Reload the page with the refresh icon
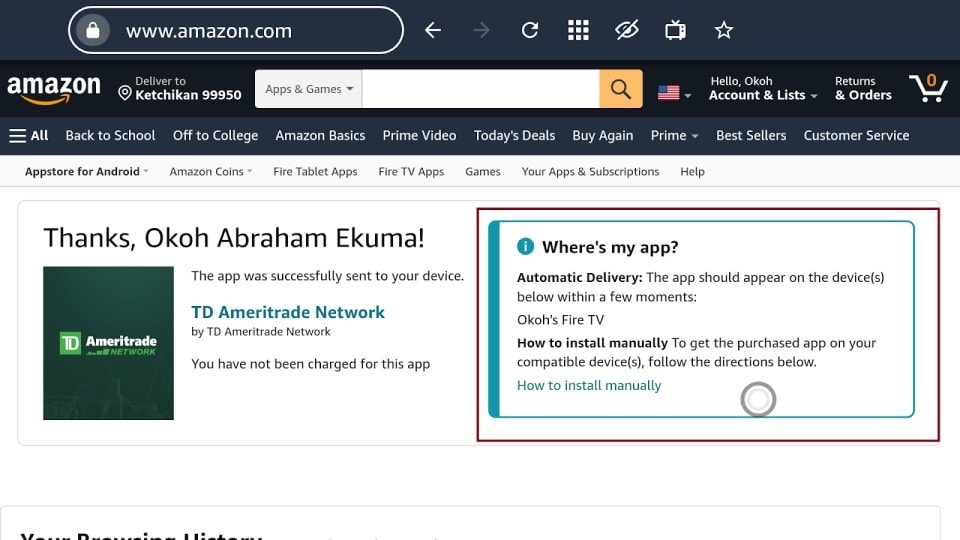Image resolution: width=960 pixels, height=540 pixels. pyautogui.click(x=530, y=31)
